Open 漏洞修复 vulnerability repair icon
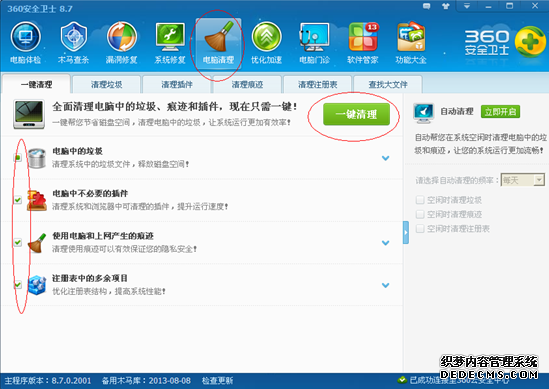 [121, 43]
